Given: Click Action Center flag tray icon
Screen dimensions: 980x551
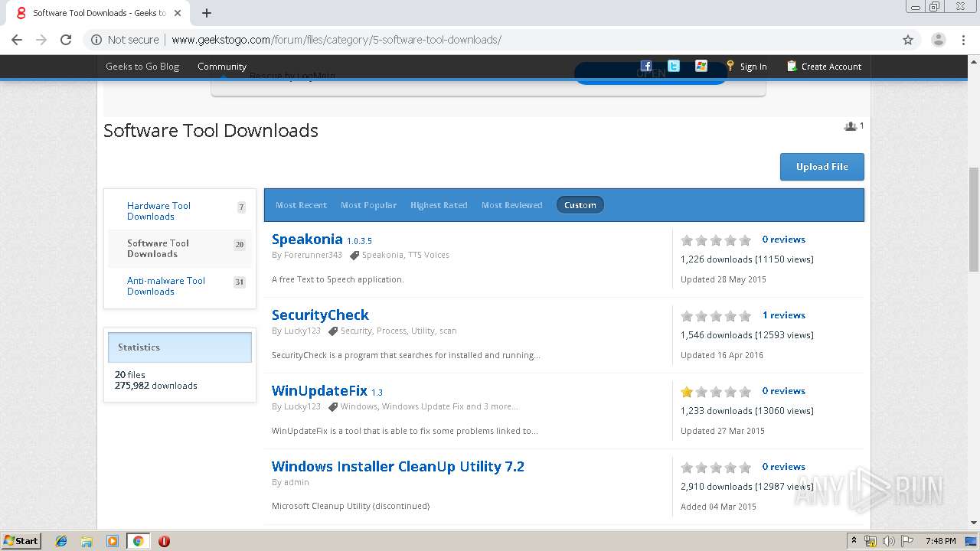Looking at the screenshot, I should pyautogui.click(x=907, y=541).
